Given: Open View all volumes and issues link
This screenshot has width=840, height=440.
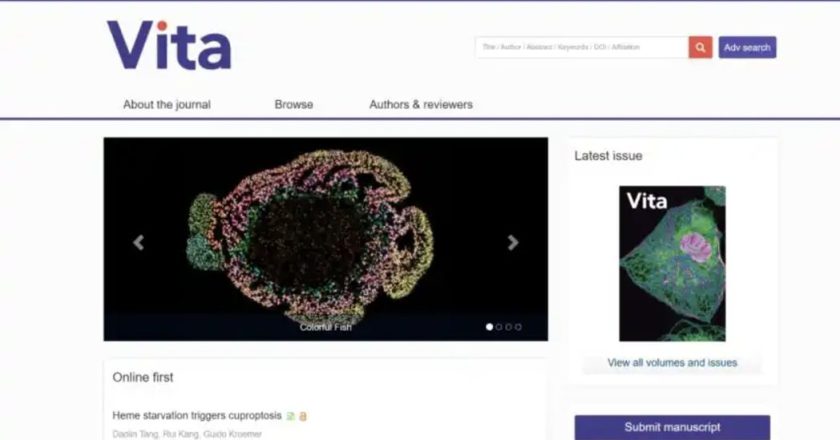Looking at the screenshot, I should [x=672, y=363].
